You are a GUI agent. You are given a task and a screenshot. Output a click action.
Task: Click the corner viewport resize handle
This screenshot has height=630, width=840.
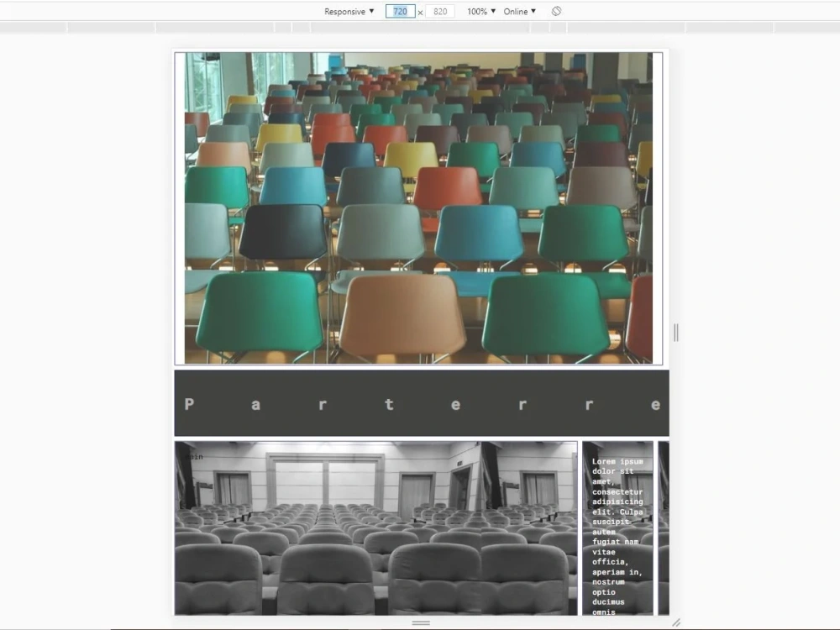[676, 622]
